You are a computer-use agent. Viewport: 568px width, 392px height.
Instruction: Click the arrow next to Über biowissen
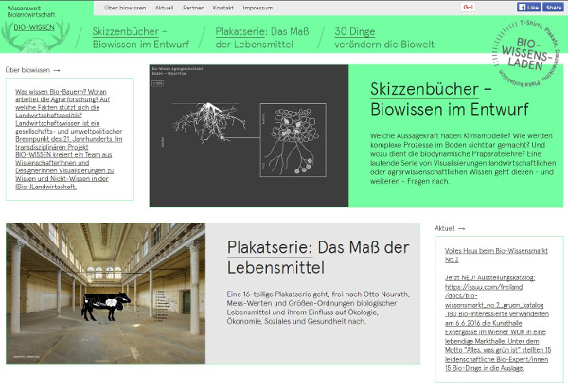pos(57,70)
